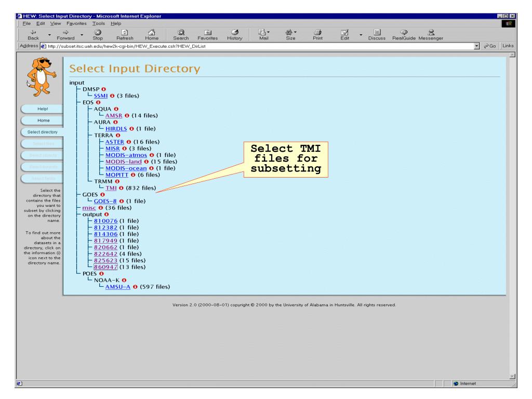Open output directory 860947
This screenshot has width=532, height=399.
(x=105, y=268)
